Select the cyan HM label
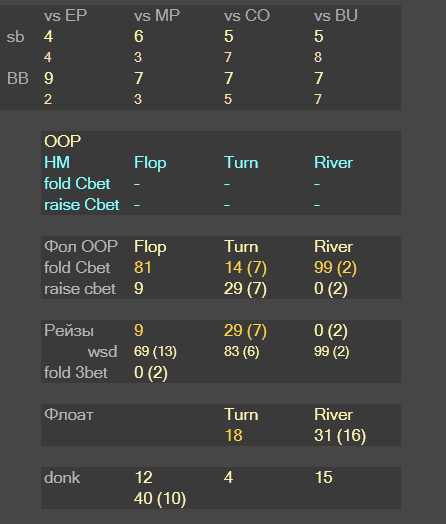The image size is (446, 524). pyautogui.click(x=57, y=163)
